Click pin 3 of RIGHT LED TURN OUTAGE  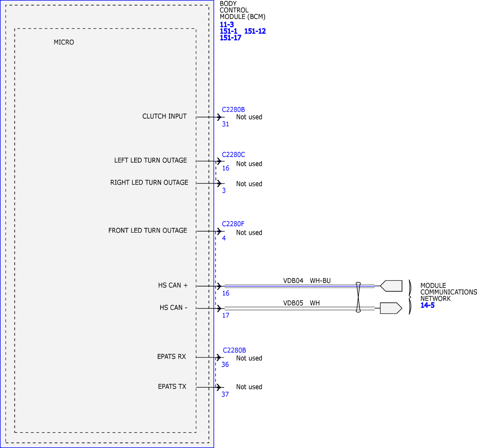[x=224, y=190]
